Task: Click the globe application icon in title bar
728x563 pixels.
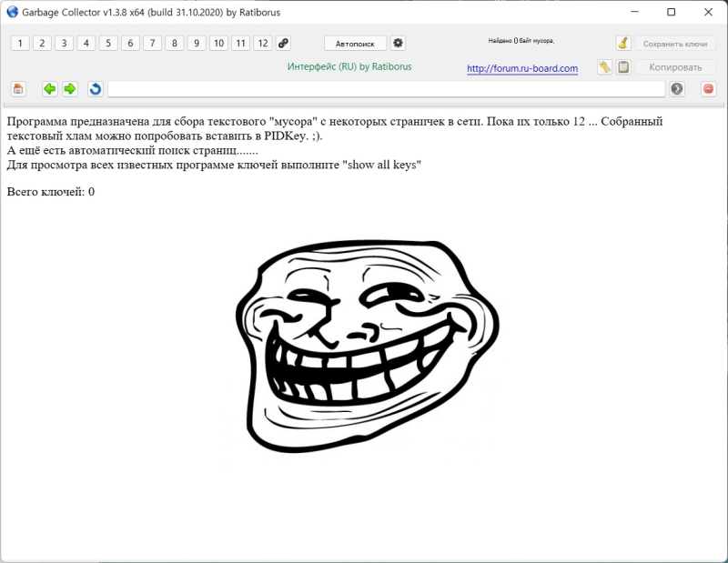Action: click(13, 12)
